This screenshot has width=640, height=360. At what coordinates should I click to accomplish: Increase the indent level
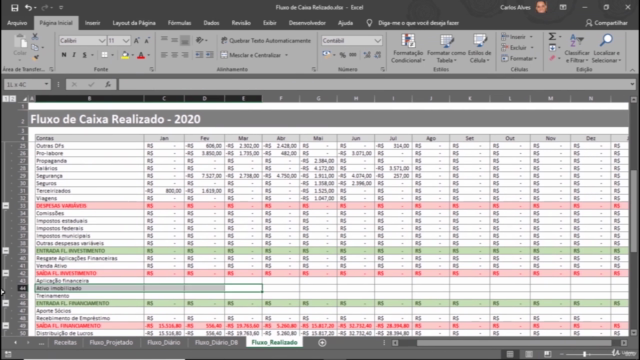tap(209, 55)
